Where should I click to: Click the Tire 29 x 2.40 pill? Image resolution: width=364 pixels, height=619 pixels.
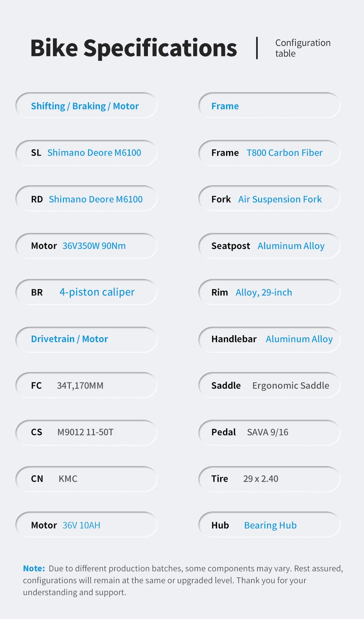pos(269,479)
